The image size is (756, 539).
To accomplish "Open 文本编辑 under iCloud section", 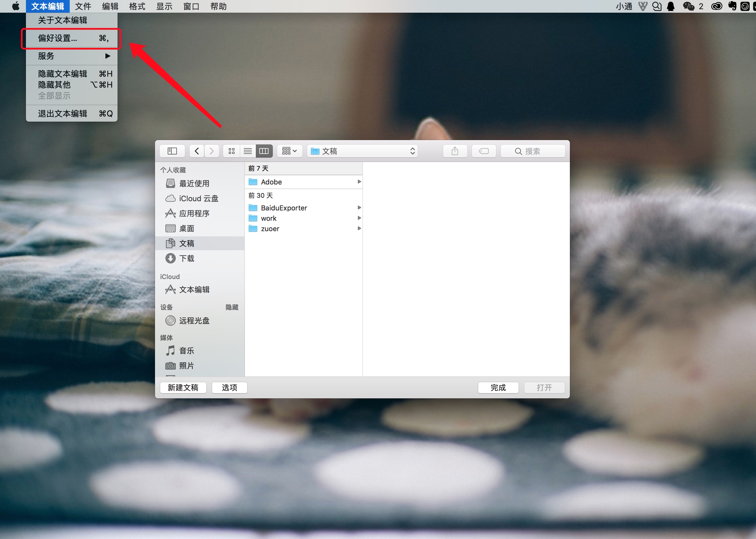I will (x=200, y=289).
